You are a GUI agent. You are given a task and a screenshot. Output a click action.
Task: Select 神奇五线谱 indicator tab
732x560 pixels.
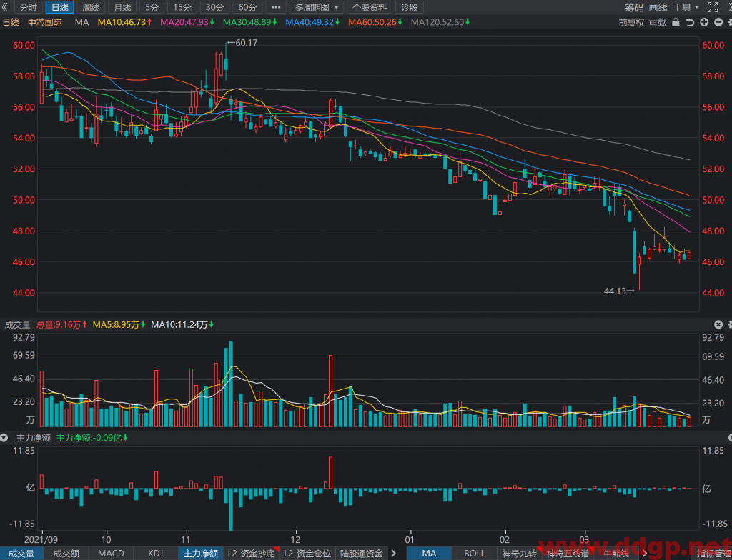point(568,554)
